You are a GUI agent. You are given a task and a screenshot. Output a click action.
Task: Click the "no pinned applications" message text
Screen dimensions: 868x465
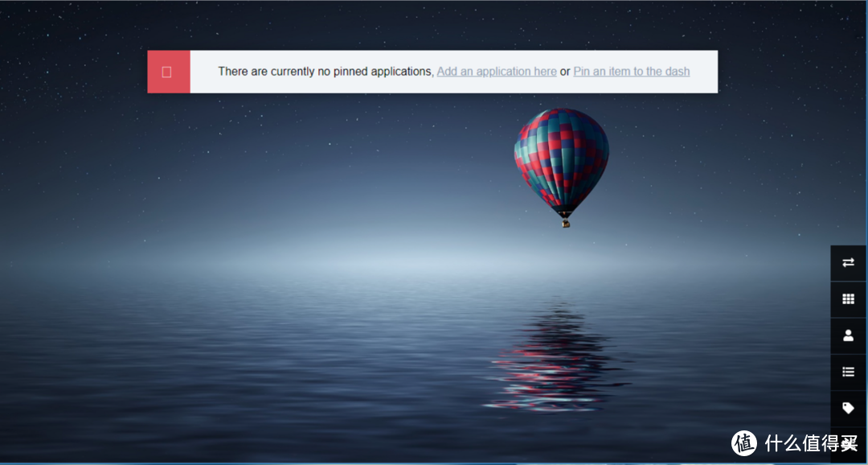pyautogui.click(x=325, y=72)
